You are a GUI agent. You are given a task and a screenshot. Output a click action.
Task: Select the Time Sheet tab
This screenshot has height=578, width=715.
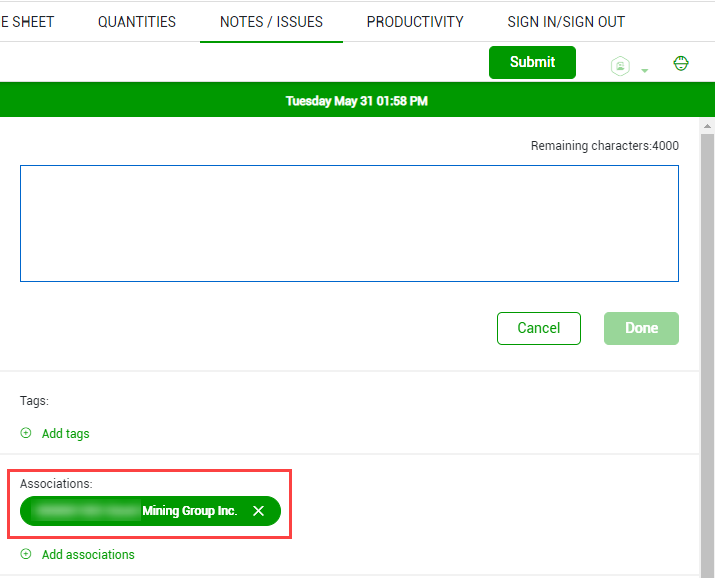(x=27, y=21)
